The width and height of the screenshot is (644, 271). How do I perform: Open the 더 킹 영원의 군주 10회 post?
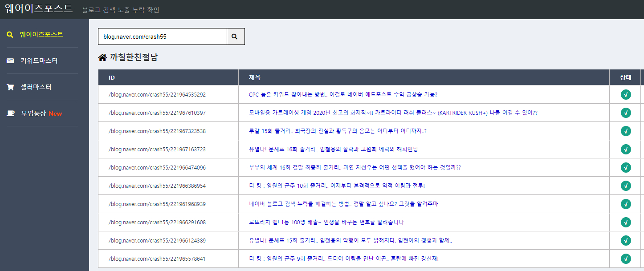pyautogui.click(x=337, y=186)
